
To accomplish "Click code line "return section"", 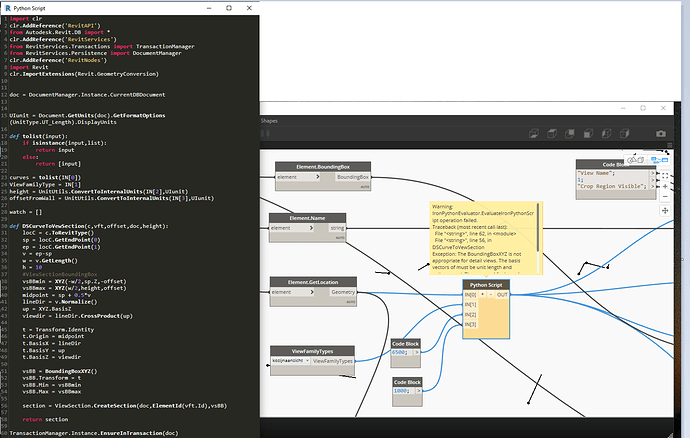I will 45,420.
